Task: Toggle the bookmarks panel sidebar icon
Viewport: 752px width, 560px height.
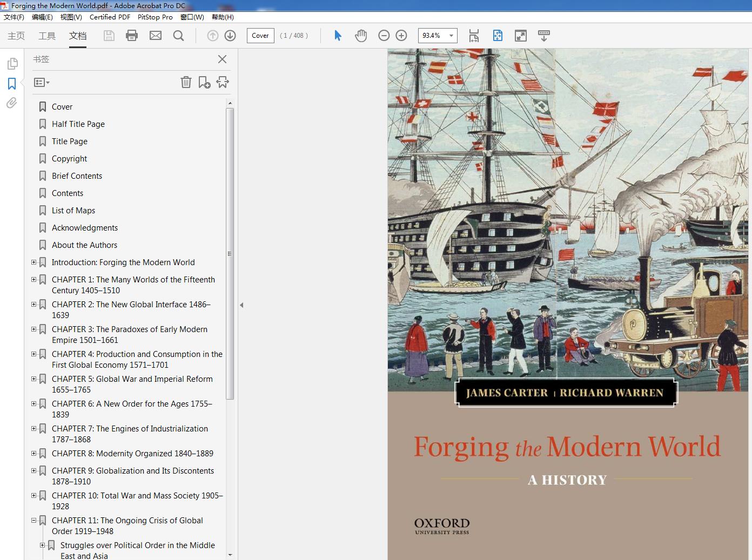Action: pyautogui.click(x=12, y=84)
